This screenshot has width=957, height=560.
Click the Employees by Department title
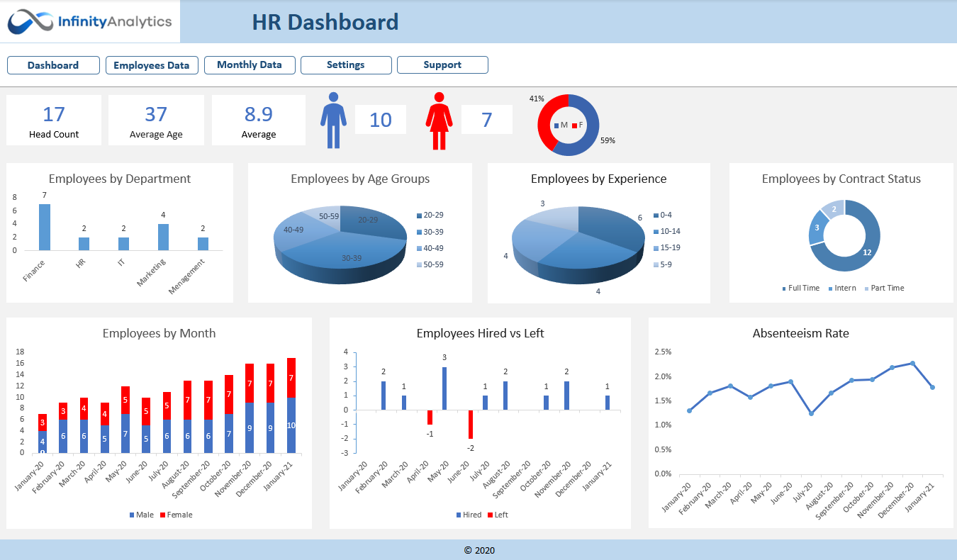click(x=120, y=179)
